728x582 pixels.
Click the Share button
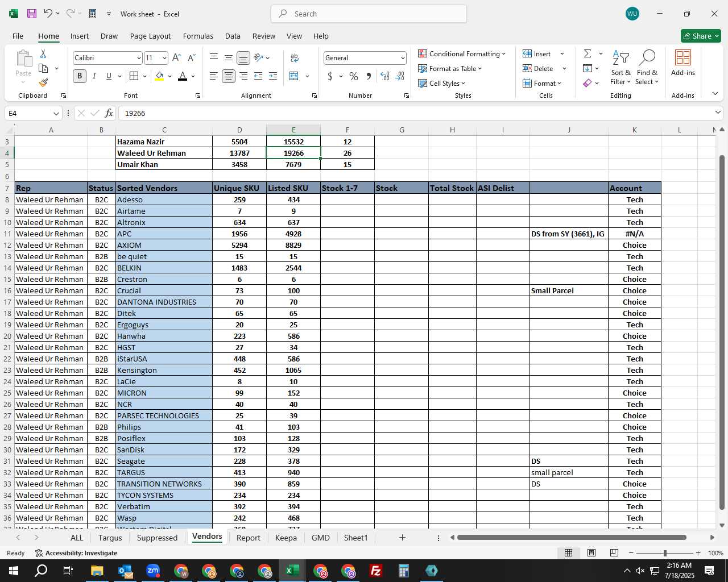click(x=701, y=36)
